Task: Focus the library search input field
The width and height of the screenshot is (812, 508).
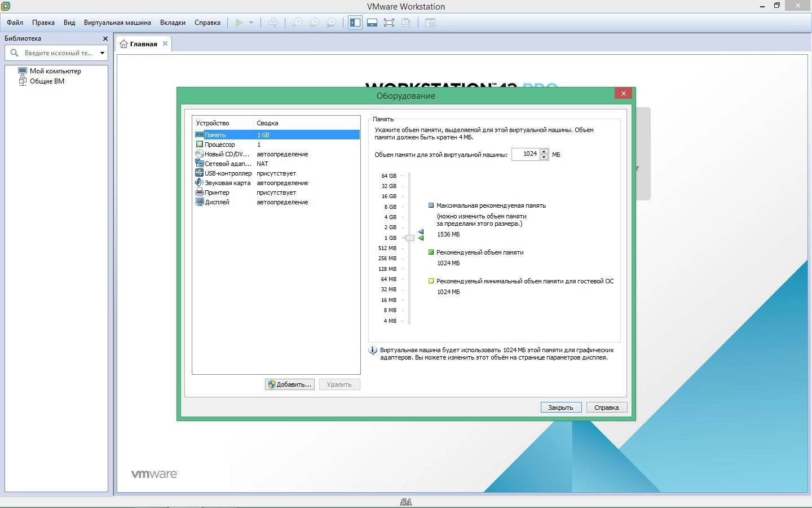Action: tap(59, 52)
